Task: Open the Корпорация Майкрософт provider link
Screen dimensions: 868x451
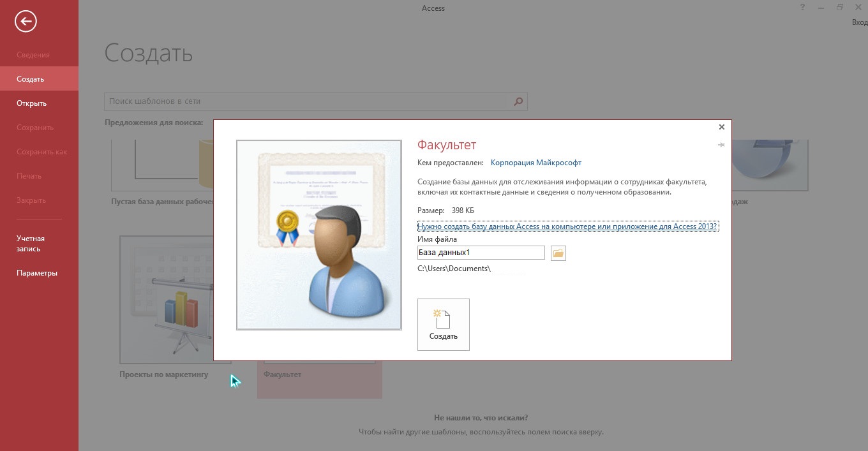Action: coord(536,163)
